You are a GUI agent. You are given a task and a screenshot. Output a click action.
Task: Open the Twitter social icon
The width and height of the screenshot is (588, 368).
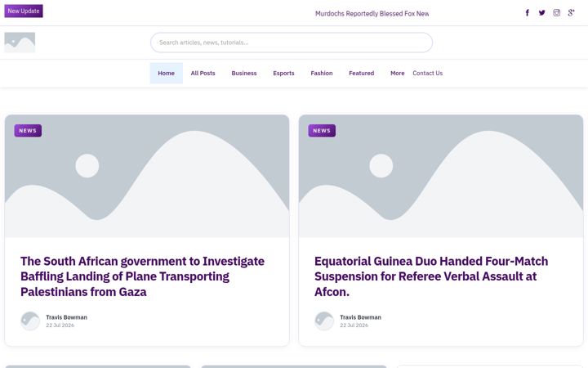542,13
